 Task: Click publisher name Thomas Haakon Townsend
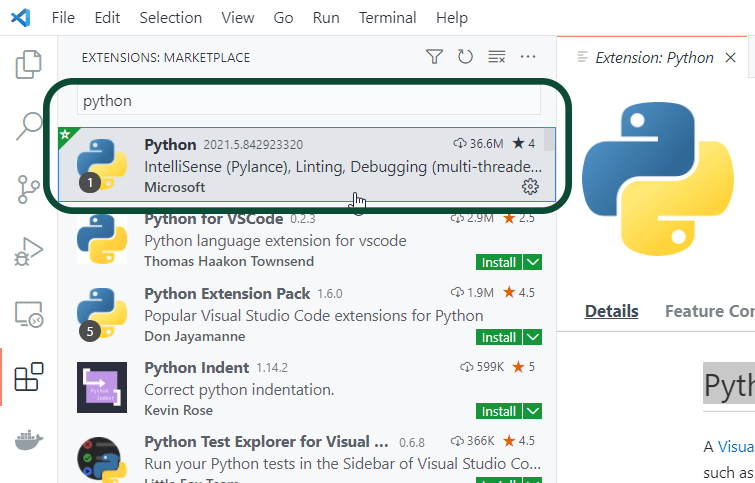click(229, 261)
